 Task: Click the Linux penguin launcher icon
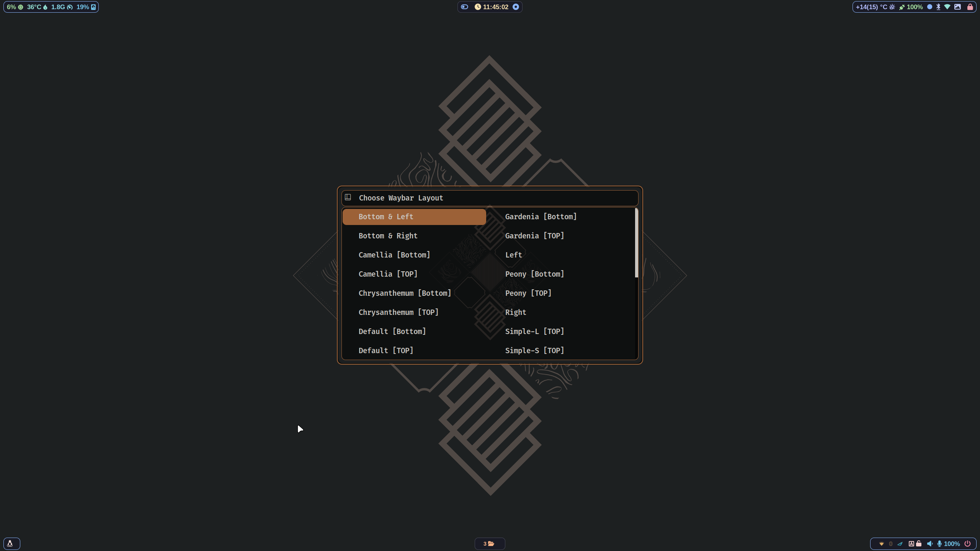tap(10, 544)
